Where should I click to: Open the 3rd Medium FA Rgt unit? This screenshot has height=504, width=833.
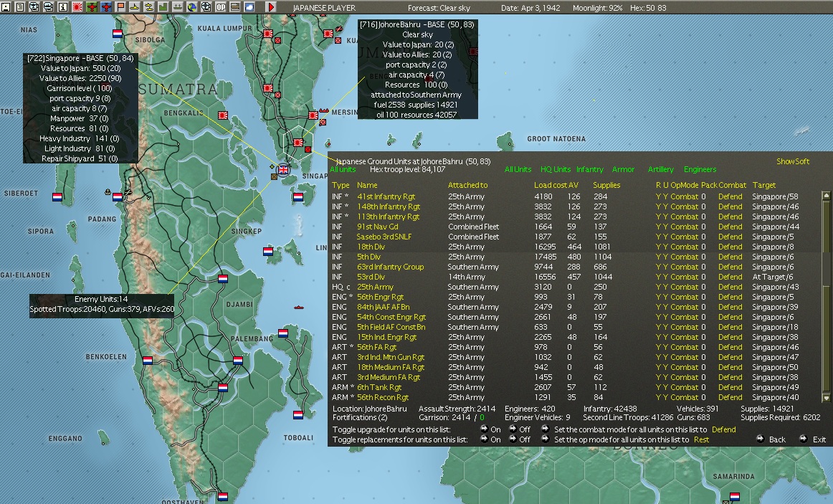(389, 378)
